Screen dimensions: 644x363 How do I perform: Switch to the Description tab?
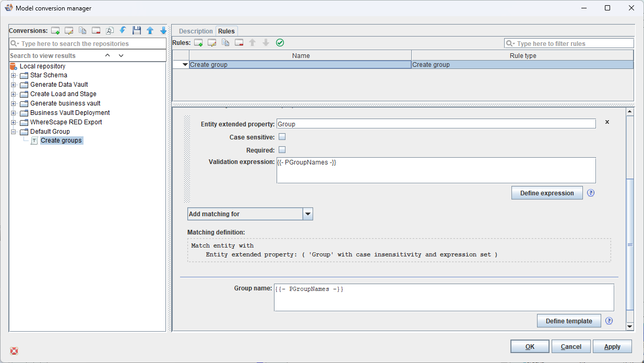click(x=196, y=31)
